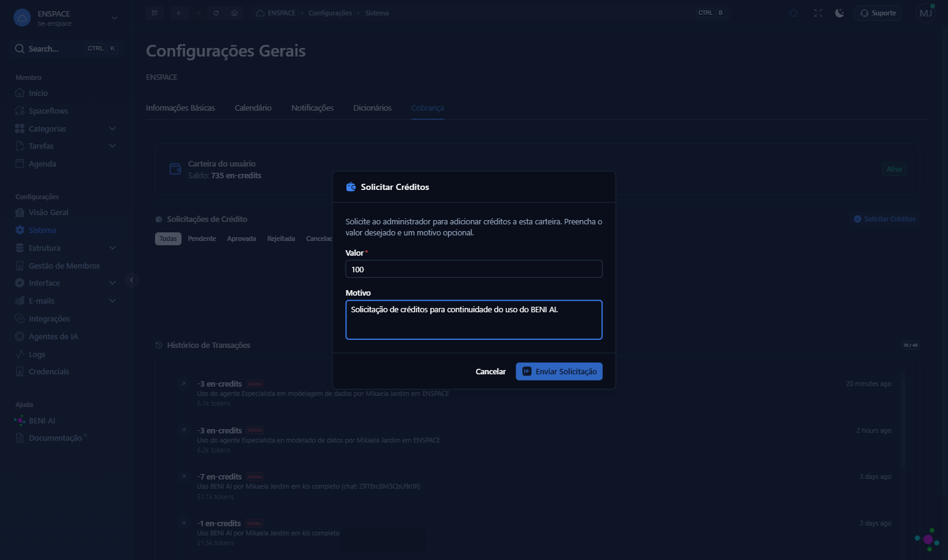
Task: Click the Valor input field
Action: (x=474, y=269)
